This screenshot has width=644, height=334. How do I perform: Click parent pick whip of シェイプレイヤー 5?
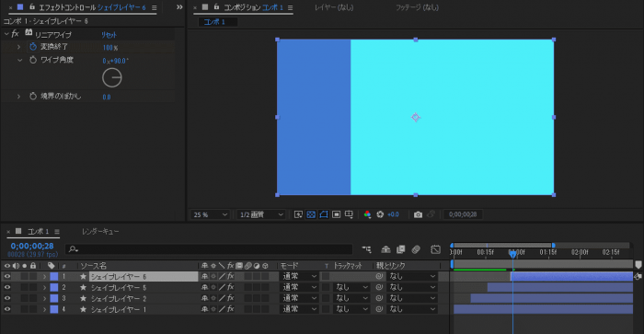(x=379, y=287)
